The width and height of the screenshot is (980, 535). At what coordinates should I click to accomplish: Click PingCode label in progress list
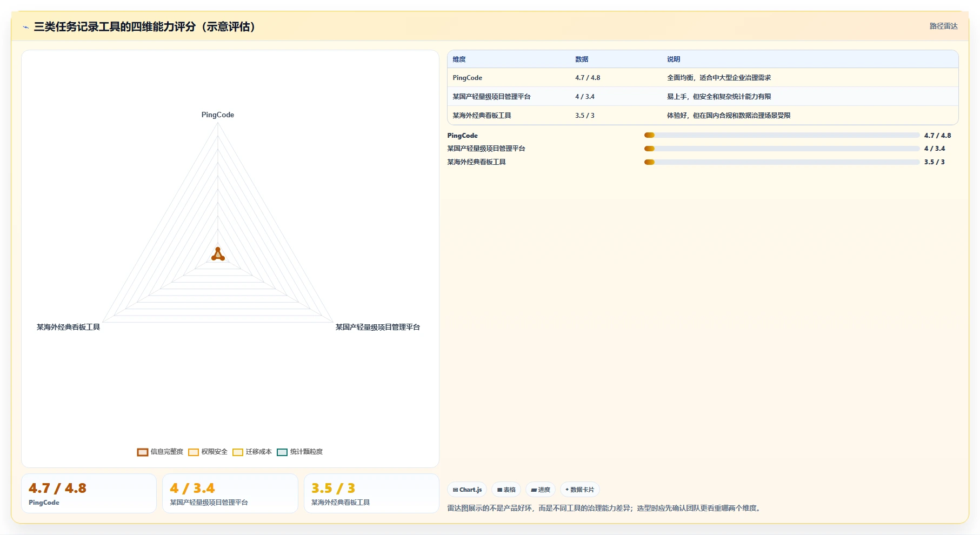462,136
